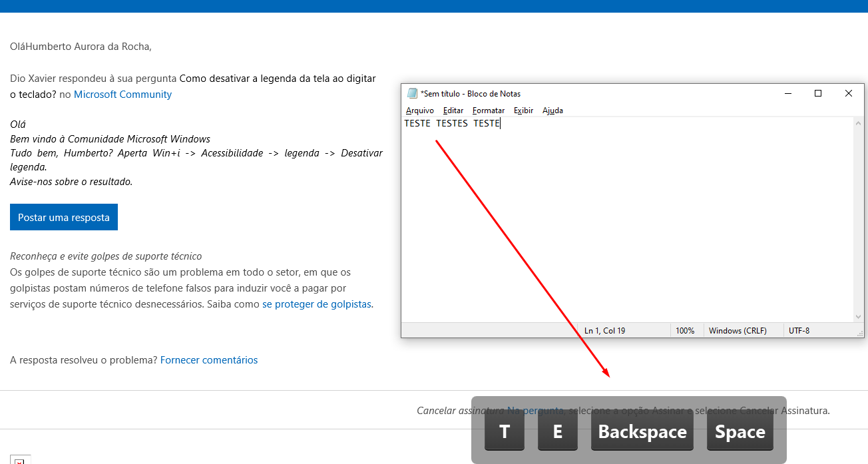Open the Ajuda menu in Notepad
This screenshot has height=464, width=868.
pos(552,111)
